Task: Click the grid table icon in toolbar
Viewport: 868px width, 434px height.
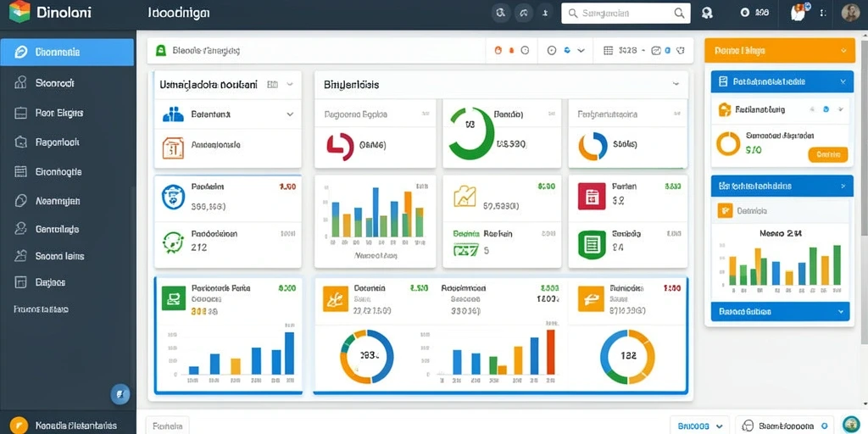Action: click(x=608, y=50)
